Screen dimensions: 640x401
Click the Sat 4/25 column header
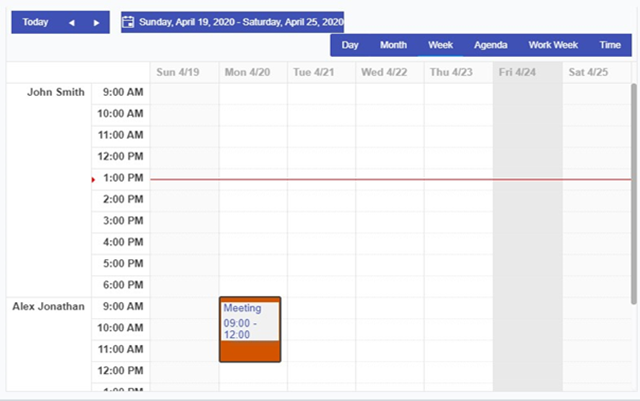click(596, 73)
